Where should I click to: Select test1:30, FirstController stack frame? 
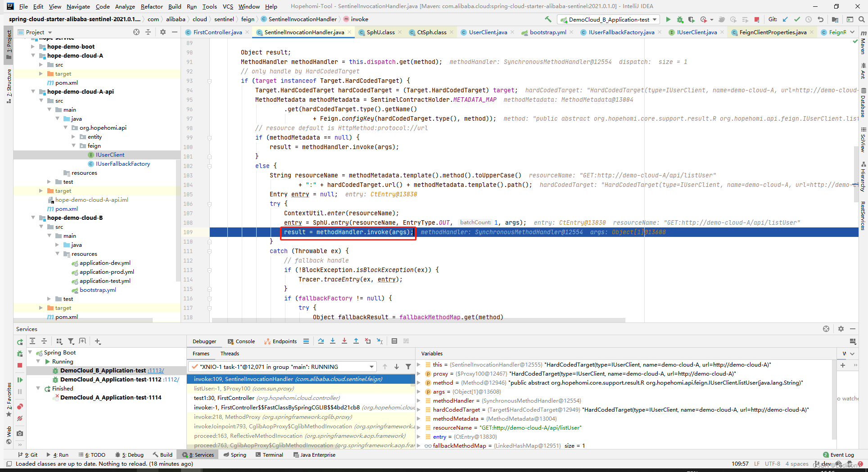click(x=301, y=398)
